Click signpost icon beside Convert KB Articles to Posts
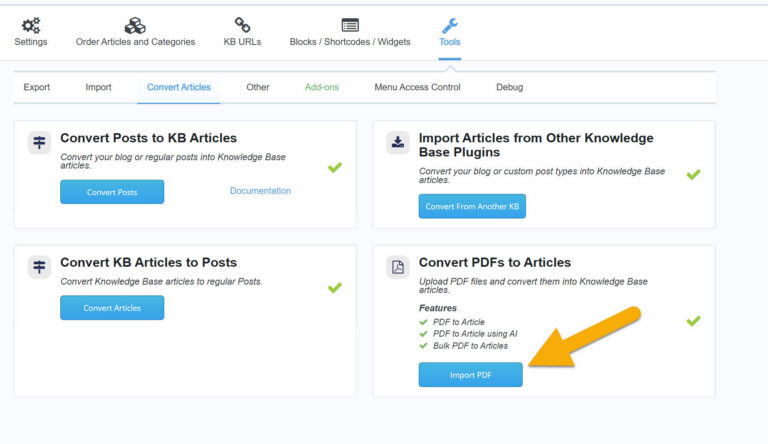Image resolution: width=768 pixels, height=444 pixels. tap(40, 267)
